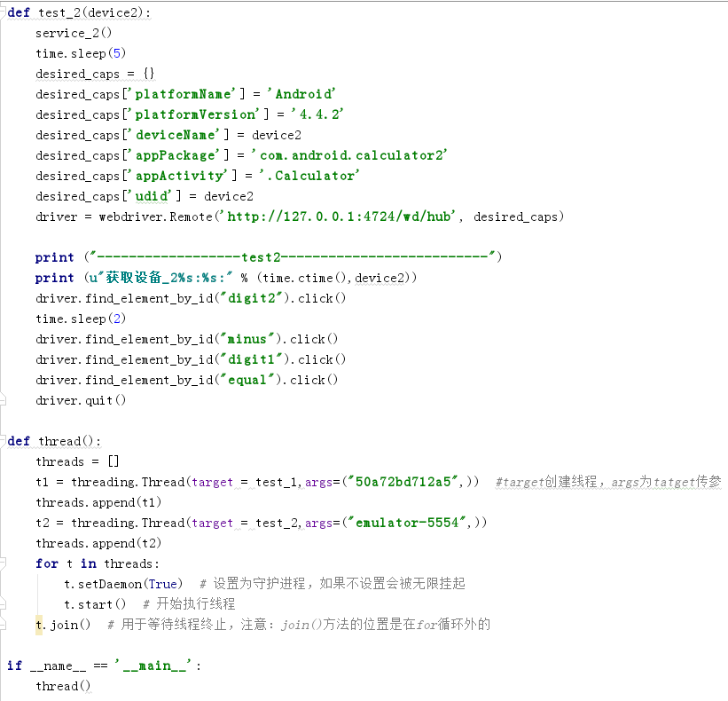Click the t.setDaemon(True) call
This screenshot has width=728, height=701.
[x=123, y=584]
